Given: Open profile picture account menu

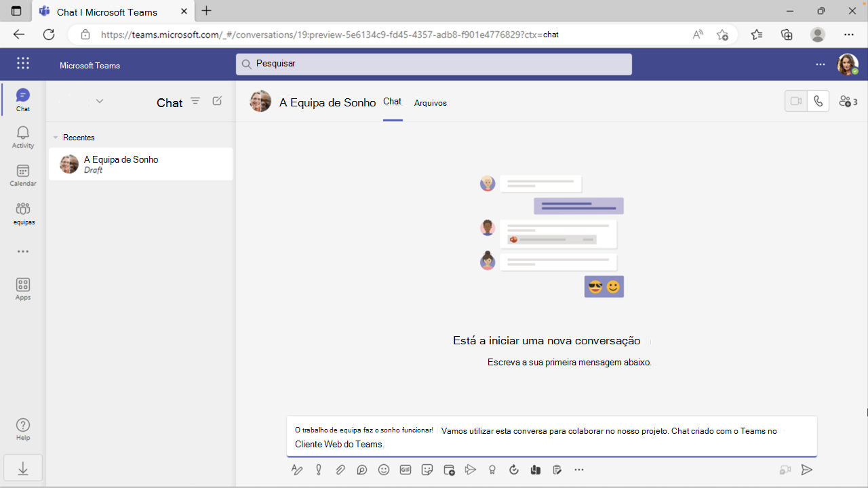Looking at the screenshot, I should click(x=848, y=64).
